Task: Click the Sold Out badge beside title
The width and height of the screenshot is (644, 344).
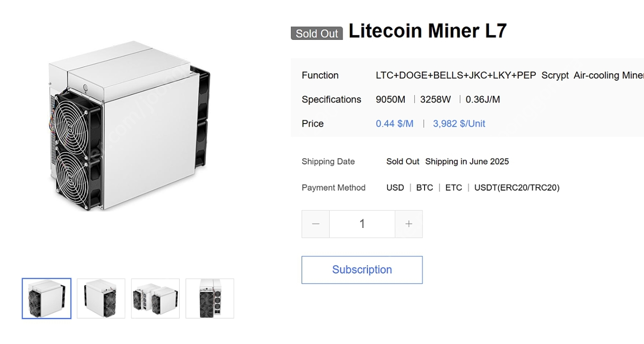Action: pyautogui.click(x=316, y=34)
